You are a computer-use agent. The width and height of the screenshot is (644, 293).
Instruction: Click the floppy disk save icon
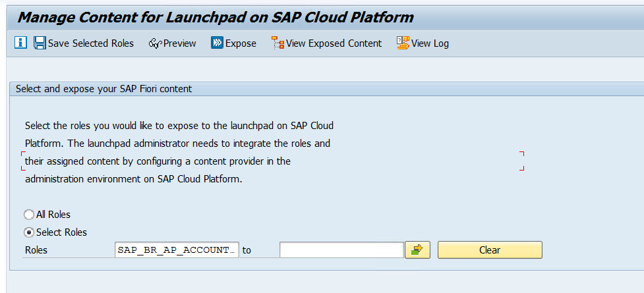coord(40,43)
